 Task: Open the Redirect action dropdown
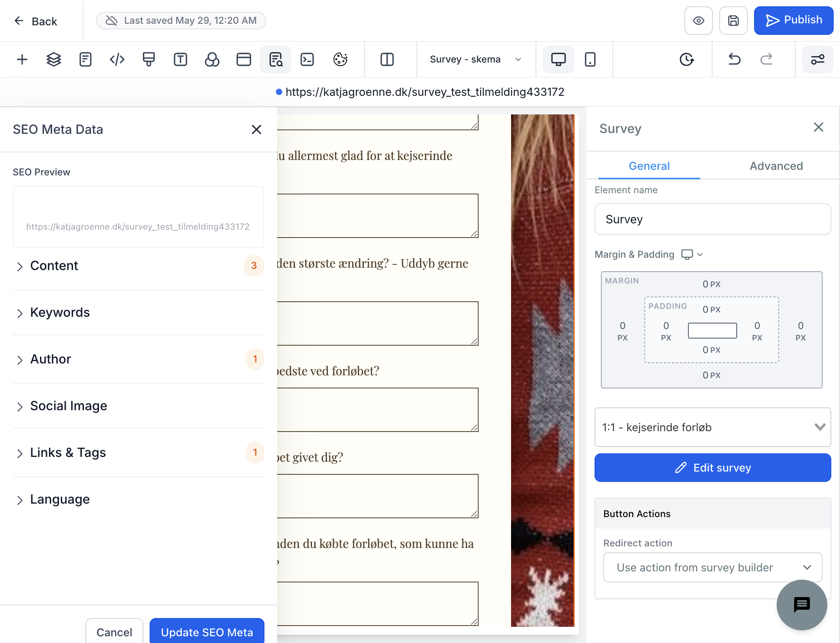[x=713, y=567]
